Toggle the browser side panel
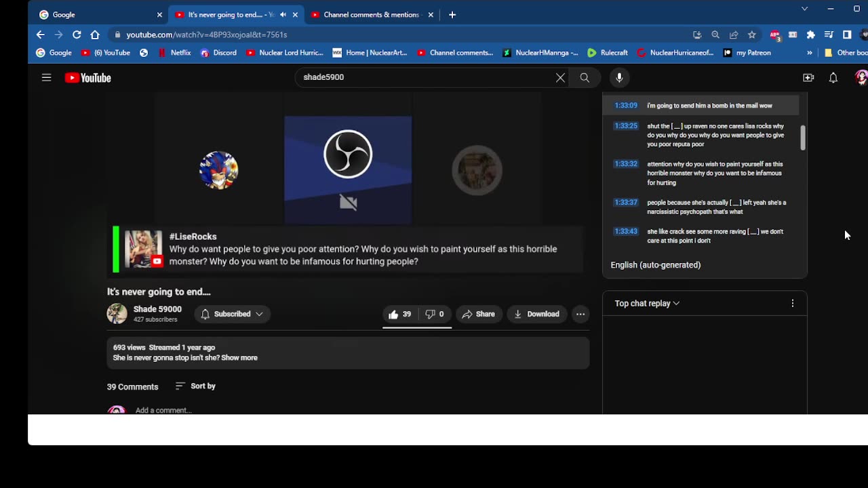The height and width of the screenshot is (488, 868). coord(847,35)
